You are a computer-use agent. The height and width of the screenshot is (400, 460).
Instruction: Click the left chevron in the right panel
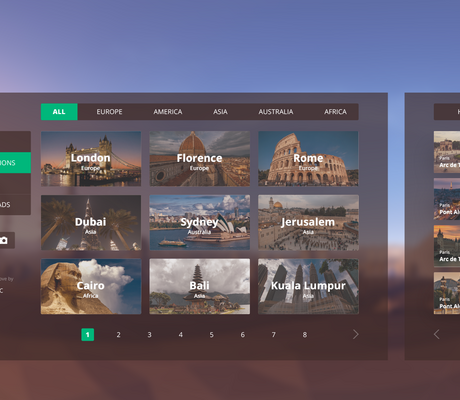click(437, 334)
